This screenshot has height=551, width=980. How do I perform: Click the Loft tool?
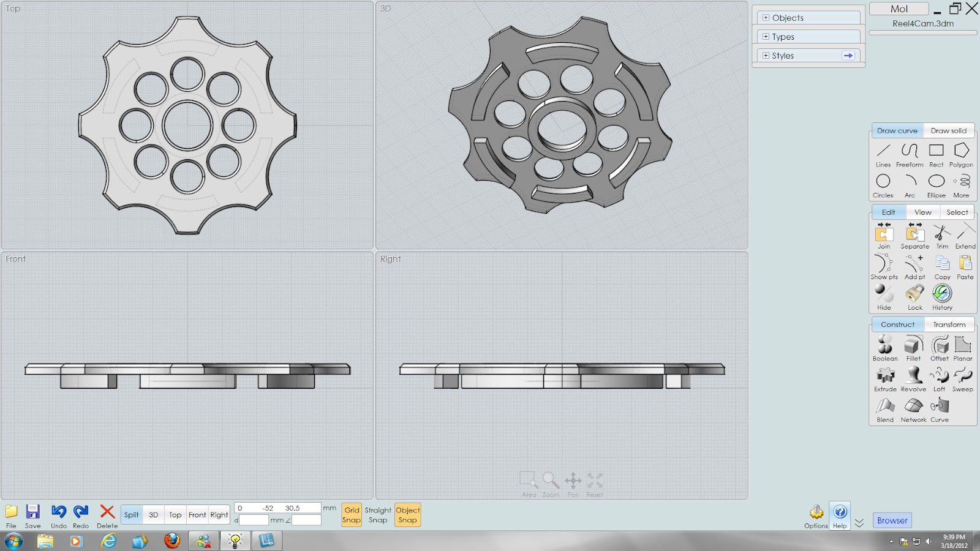click(939, 379)
